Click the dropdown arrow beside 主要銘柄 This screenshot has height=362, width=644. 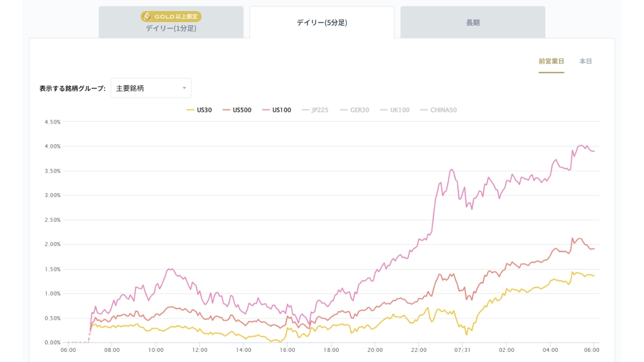[184, 88]
